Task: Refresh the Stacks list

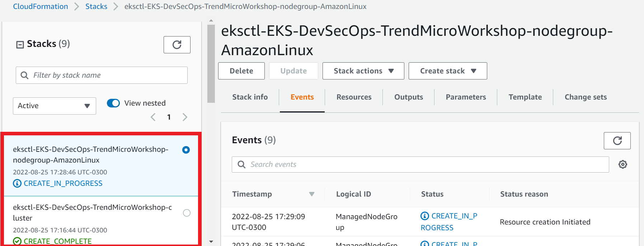Action: coord(177,45)
